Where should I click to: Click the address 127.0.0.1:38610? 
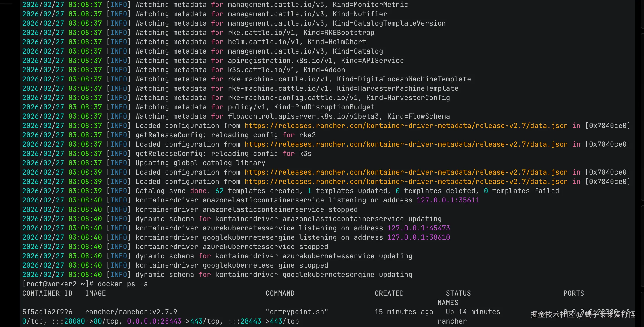pos(418,237)
